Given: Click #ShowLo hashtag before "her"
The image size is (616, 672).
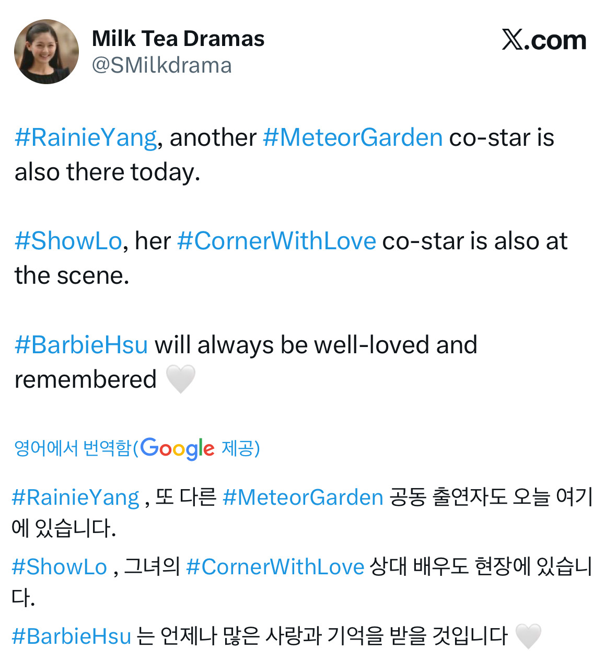Looking at the screenshot, I should pyautogui.click(x=68, y=241).
